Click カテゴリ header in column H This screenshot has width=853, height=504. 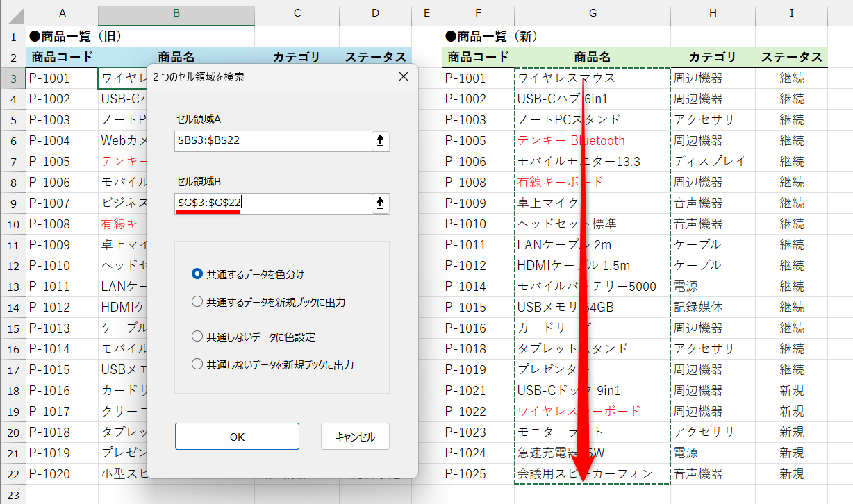pos(713,57)
